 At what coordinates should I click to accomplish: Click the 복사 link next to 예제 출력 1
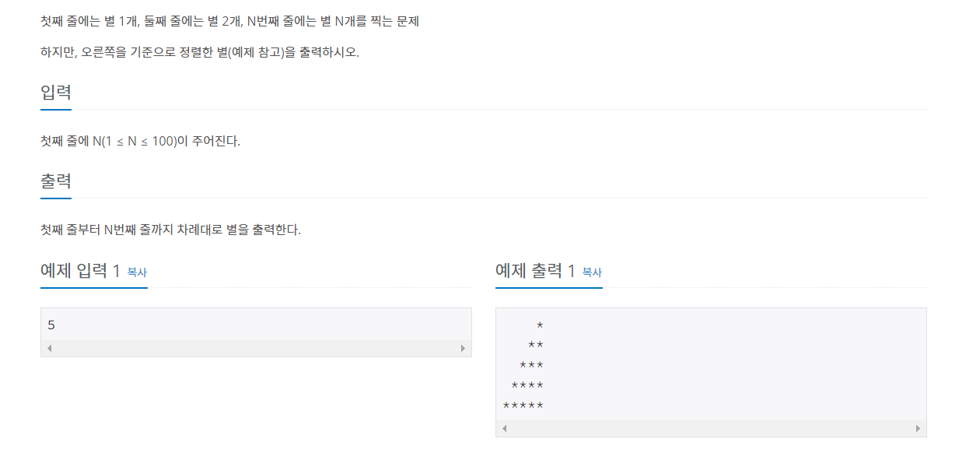point(593,272)
